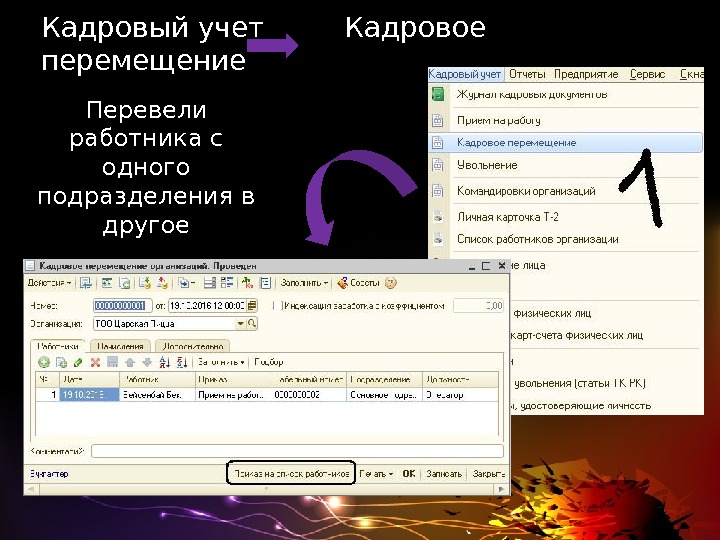Choose Журнал кадровых документов menu entry

tap(532, 94)
